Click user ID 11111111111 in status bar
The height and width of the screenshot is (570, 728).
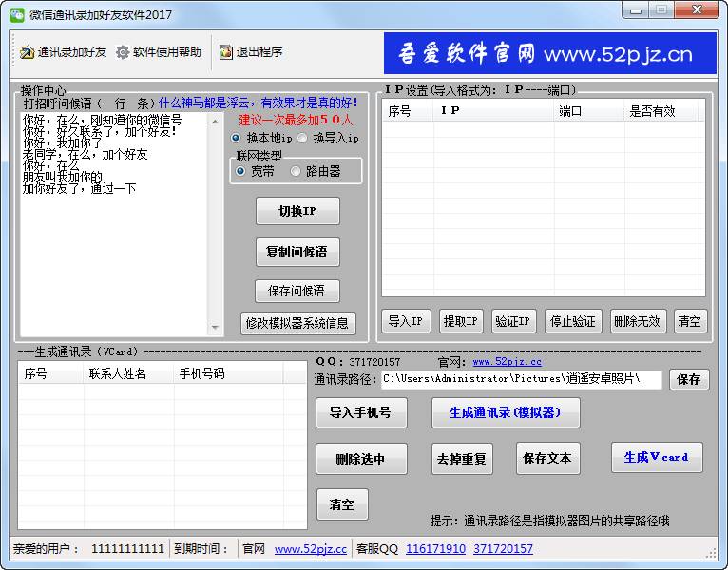click(x=127, y=549)
